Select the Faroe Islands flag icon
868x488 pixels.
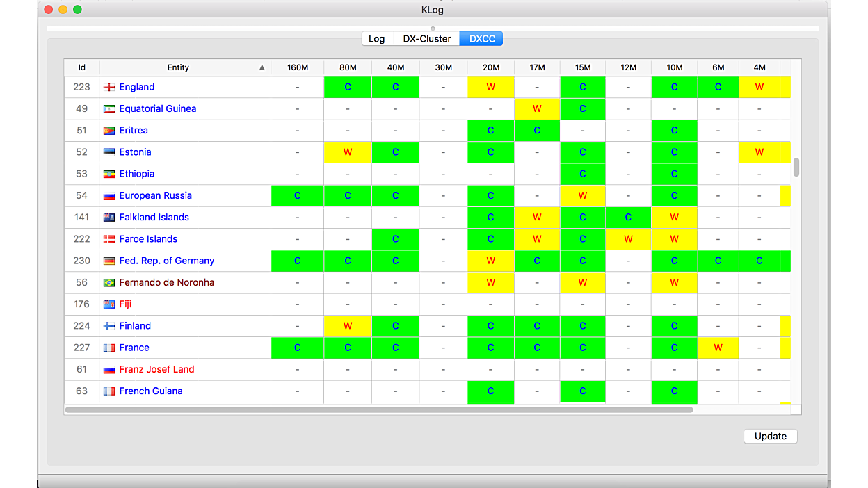(x=109, y=239)
